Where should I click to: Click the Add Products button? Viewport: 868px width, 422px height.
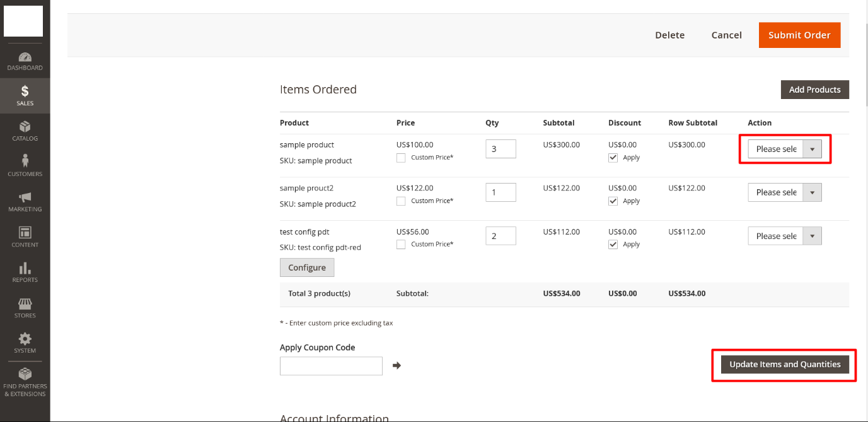(814, 90)
